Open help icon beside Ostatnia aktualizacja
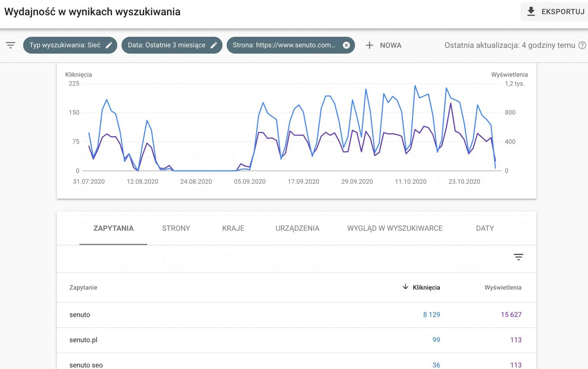The image size is (588, 369). (582, 45)
